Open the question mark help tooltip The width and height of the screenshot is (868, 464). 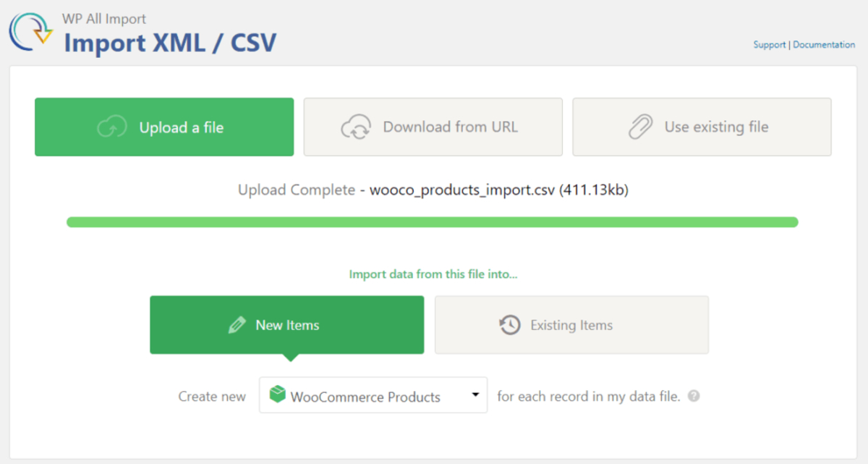coord(694,396)
